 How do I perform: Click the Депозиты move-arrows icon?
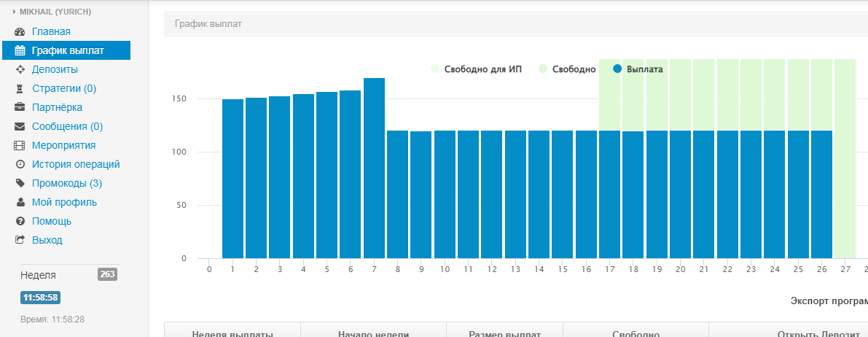coord(20,70)
